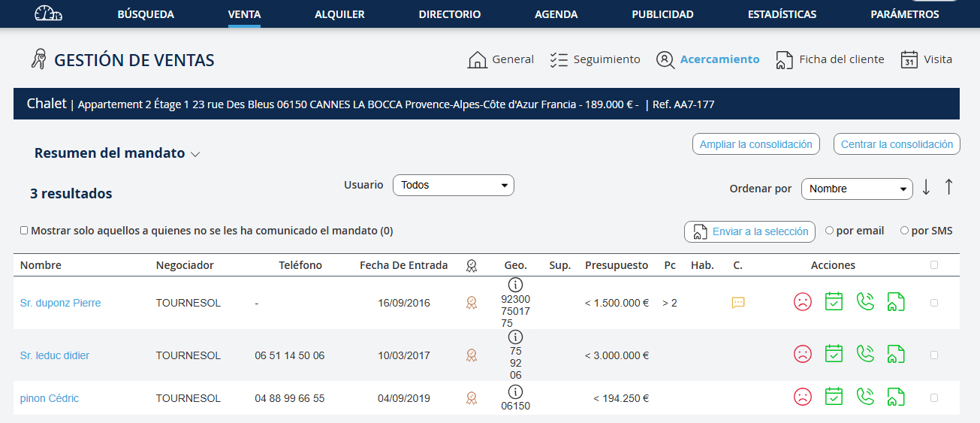Screen dimensions: 980x423
Task: Click the red sad face icon for duponz Pierre
Action: [x=803, y=302]
